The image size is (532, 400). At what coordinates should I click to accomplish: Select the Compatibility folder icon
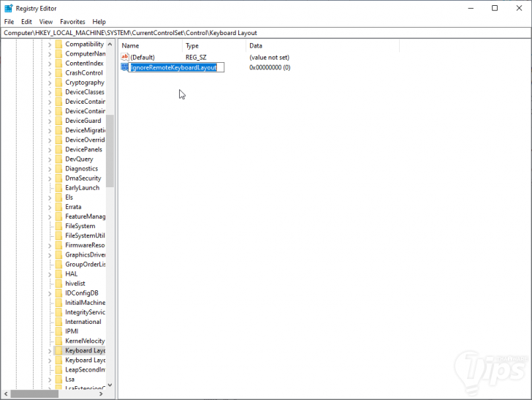coord(59,44)
